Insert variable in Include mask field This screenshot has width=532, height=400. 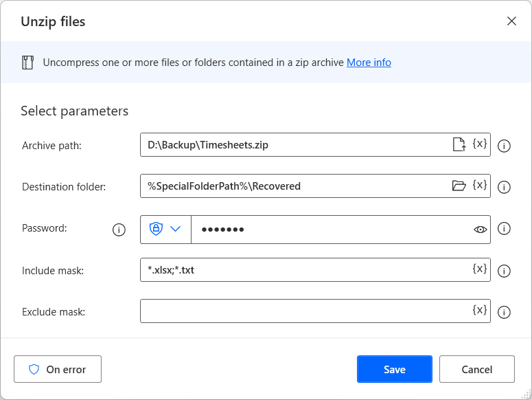point(479,269)
